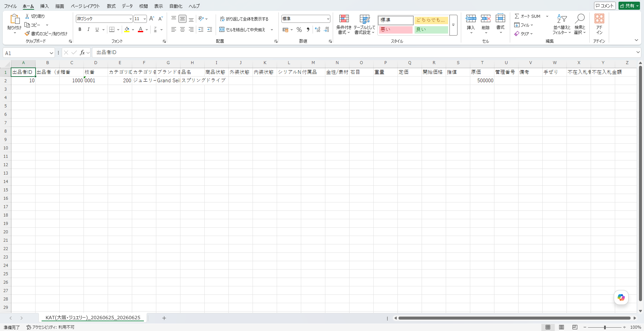Screen dimensions: 644x331
Task: Adjust the zoom slider in status bar
Action: [x=605, y=327]
